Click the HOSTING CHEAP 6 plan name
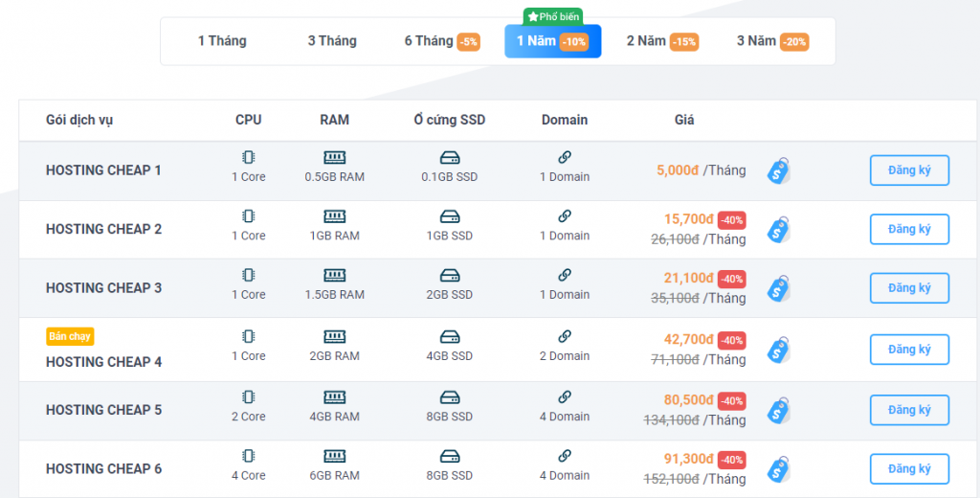Viewport: 980px width, 498px height. pyautogui.click(x=103, y=468)
